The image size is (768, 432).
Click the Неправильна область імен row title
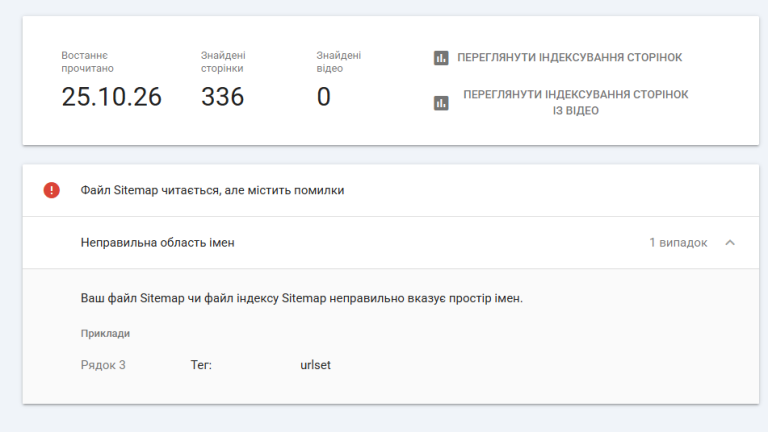157,242
